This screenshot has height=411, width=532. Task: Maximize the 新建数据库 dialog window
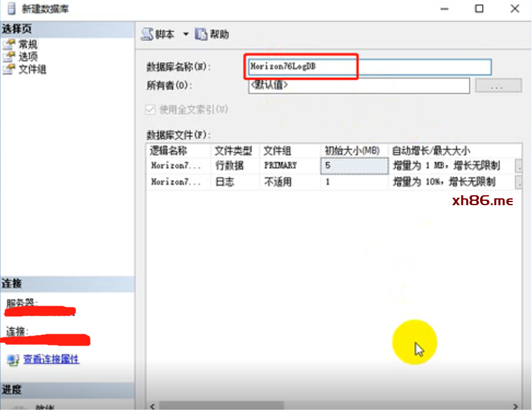(x=479, y=9)
